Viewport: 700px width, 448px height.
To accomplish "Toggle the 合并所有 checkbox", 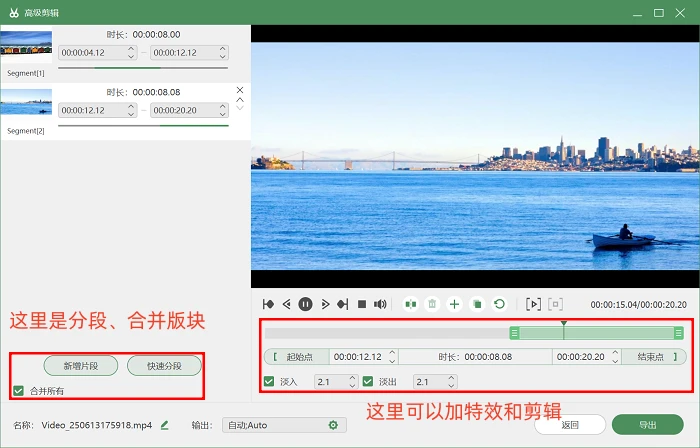I will [18, 391].
